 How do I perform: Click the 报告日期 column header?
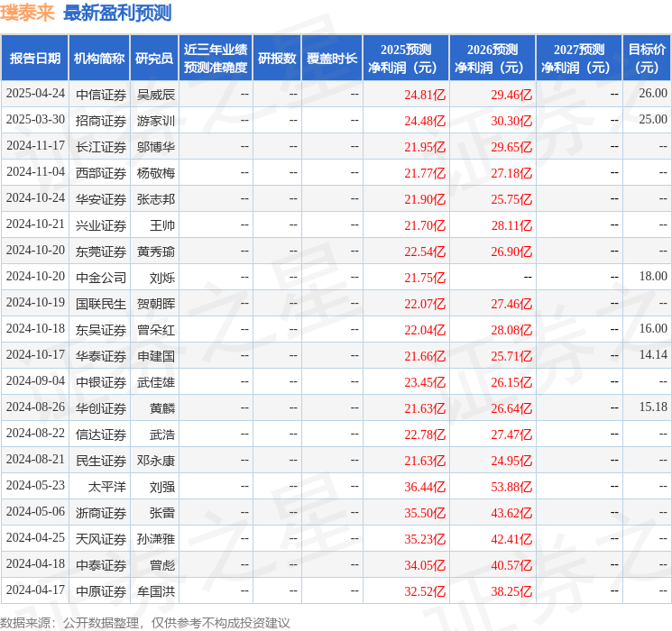[34, 58]
